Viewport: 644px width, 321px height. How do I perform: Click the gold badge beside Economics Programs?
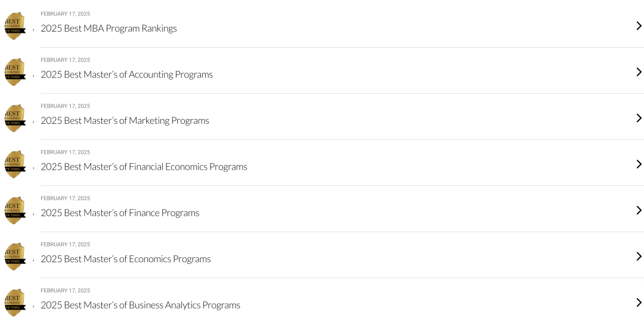coord(15,257)
